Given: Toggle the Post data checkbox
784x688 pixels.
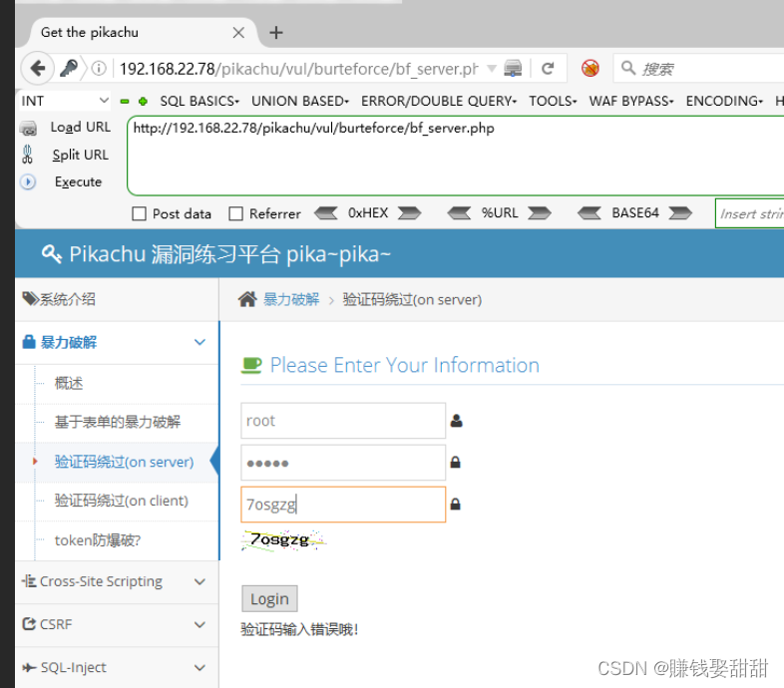Looking at the screenshot, I should coord(139,214).
